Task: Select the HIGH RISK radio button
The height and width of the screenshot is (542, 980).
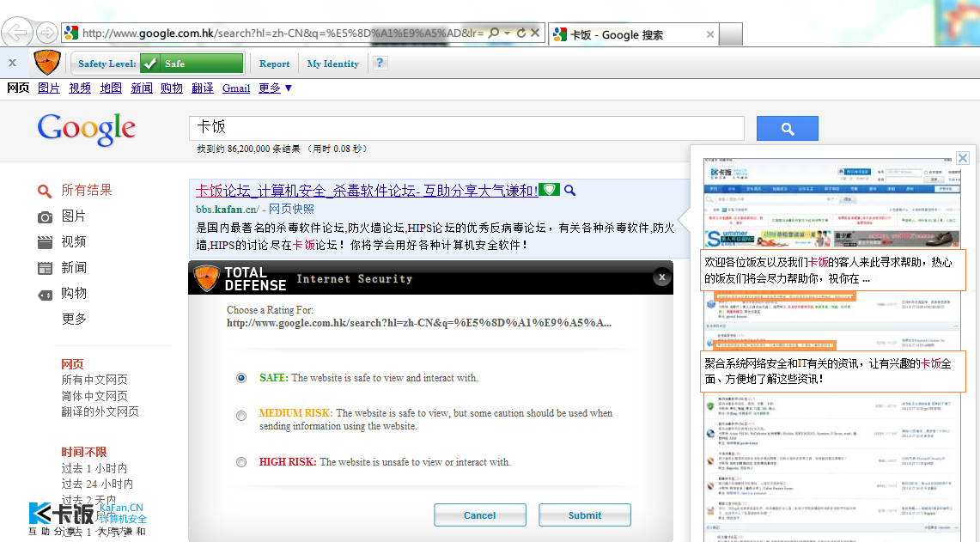Action: tap(241, 462)
